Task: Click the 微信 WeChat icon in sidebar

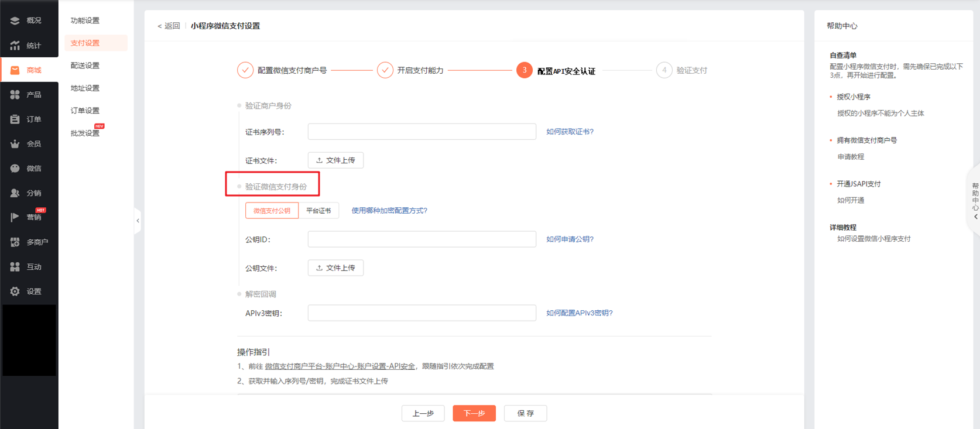Action: coord(15,169)
